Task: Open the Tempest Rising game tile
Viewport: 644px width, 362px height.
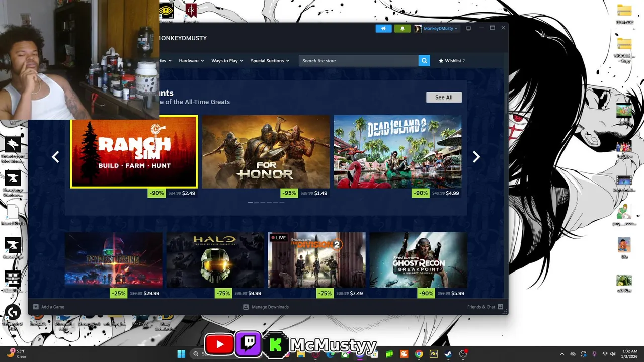Action: tap(113, 260)
